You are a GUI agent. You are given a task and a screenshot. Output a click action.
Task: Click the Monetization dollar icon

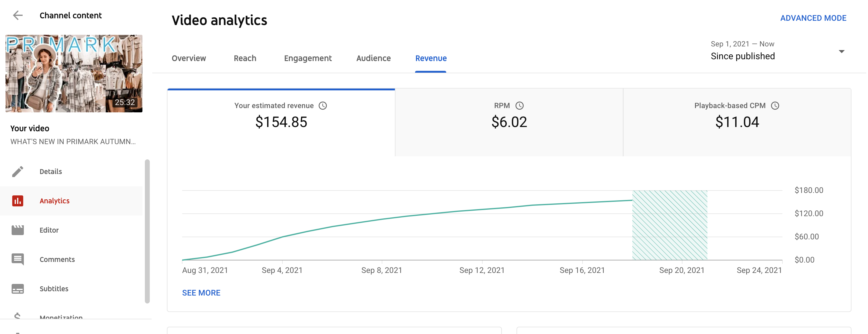pos(17,316)
